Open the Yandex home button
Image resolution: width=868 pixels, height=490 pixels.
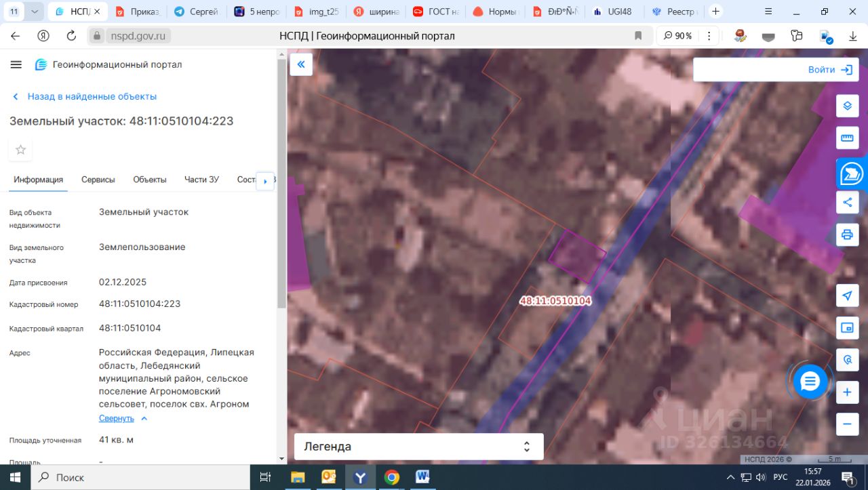click(x=43, y=36)
